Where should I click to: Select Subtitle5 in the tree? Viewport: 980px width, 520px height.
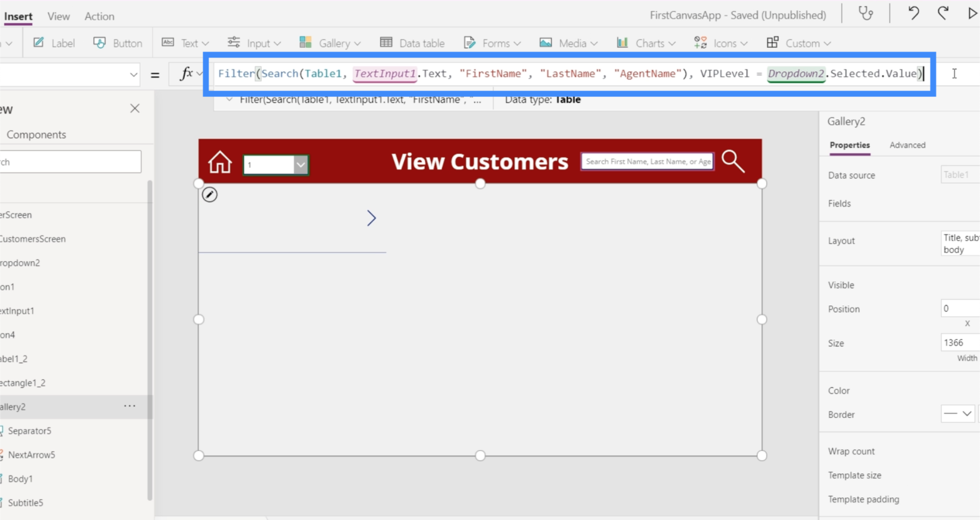point(26,503)
